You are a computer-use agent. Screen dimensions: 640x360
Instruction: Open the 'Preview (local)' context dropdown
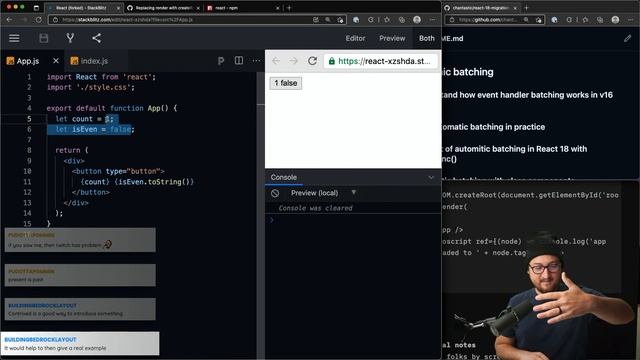pos(323,193)
